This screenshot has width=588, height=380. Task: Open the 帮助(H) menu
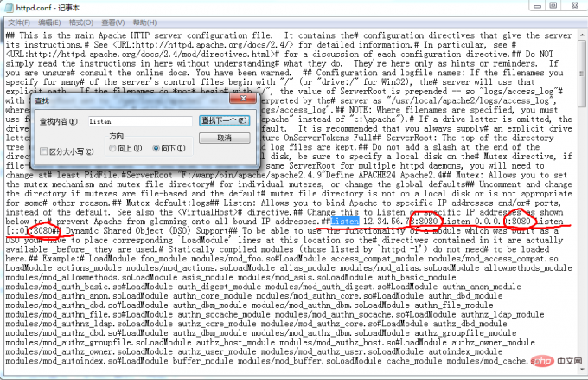[144, 23]
